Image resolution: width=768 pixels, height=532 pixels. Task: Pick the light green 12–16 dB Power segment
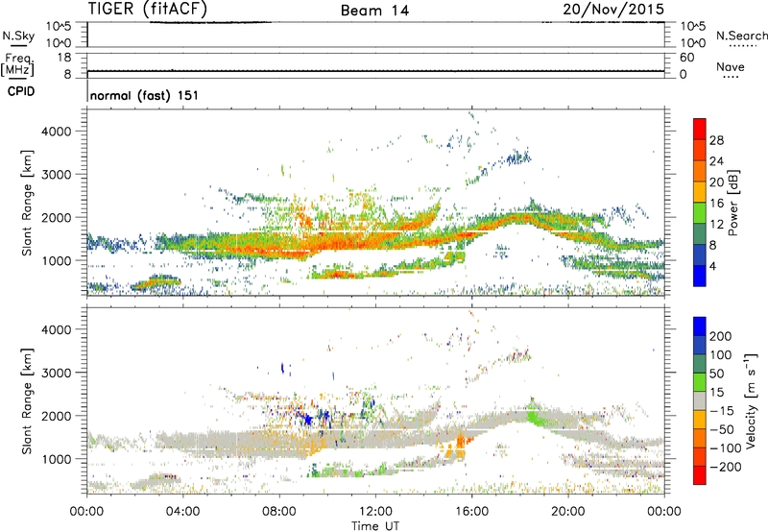[700, 213]
